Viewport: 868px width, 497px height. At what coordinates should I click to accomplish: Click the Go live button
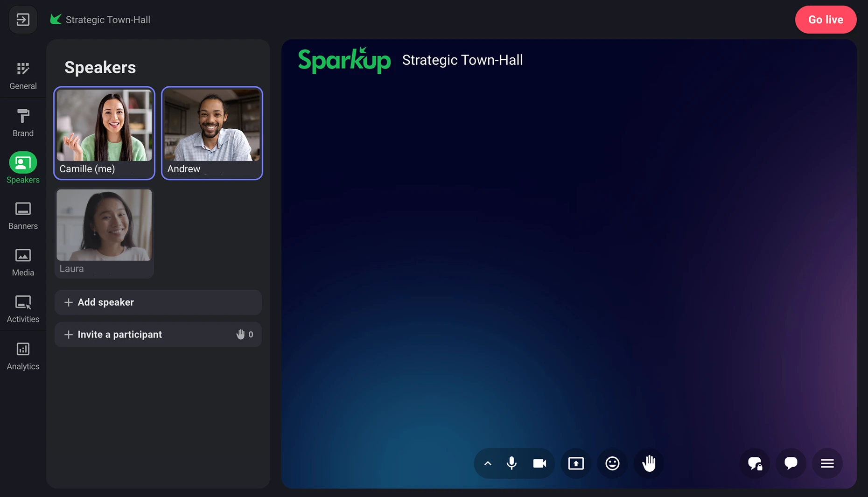point(826,20)
